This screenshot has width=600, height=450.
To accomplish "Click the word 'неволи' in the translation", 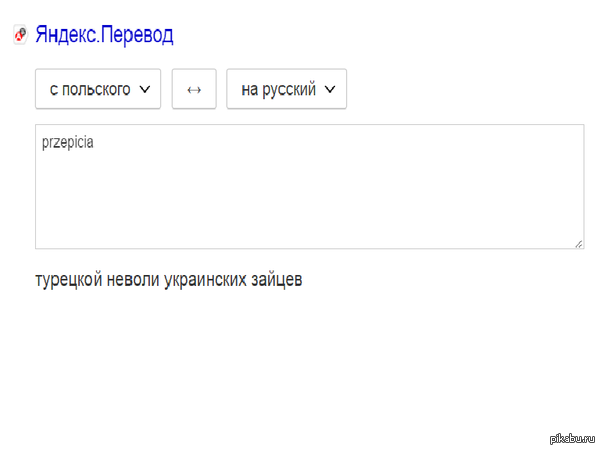I will [133, 279].
